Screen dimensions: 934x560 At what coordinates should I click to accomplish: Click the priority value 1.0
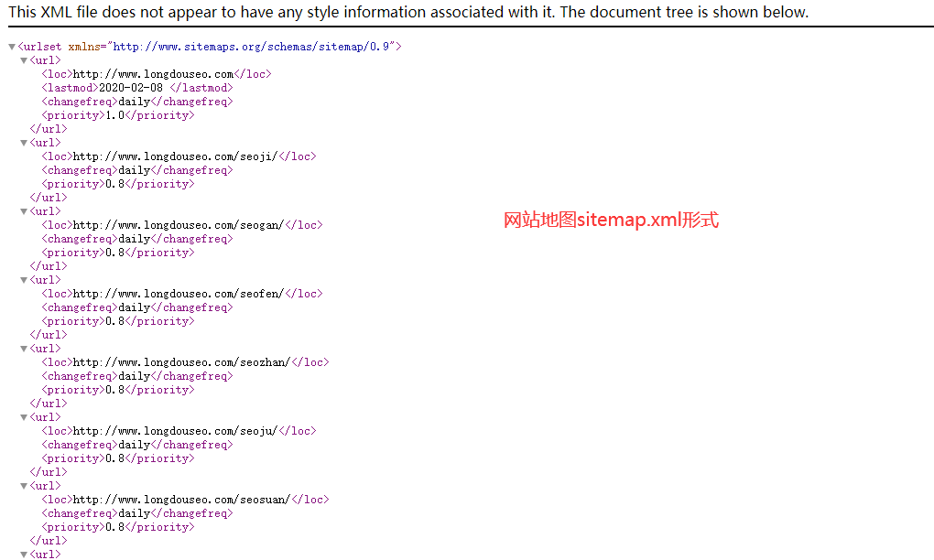pyautogui.click(x=115, y=115)
